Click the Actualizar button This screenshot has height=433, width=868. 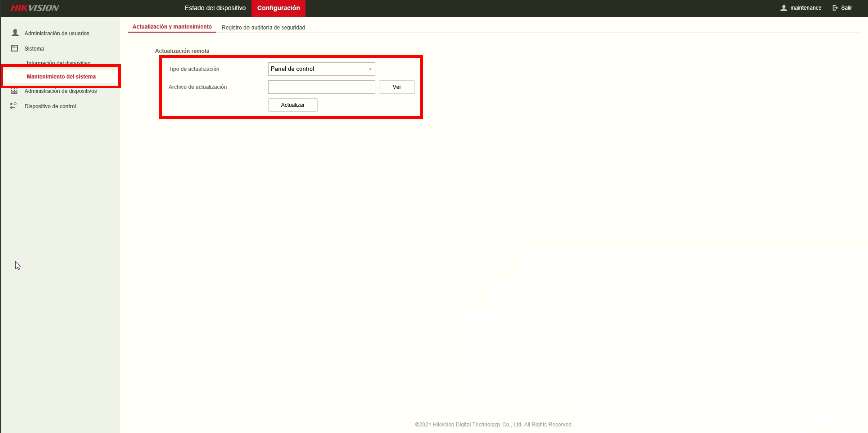pyautogui.click(x=293, y=105)
